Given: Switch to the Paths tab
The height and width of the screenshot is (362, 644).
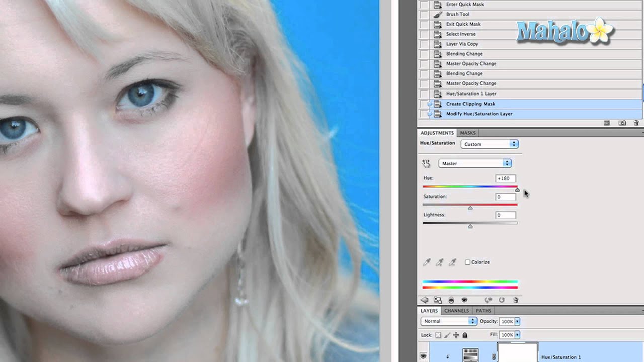Looking at the screenshot, I should [x=484, y=311].
